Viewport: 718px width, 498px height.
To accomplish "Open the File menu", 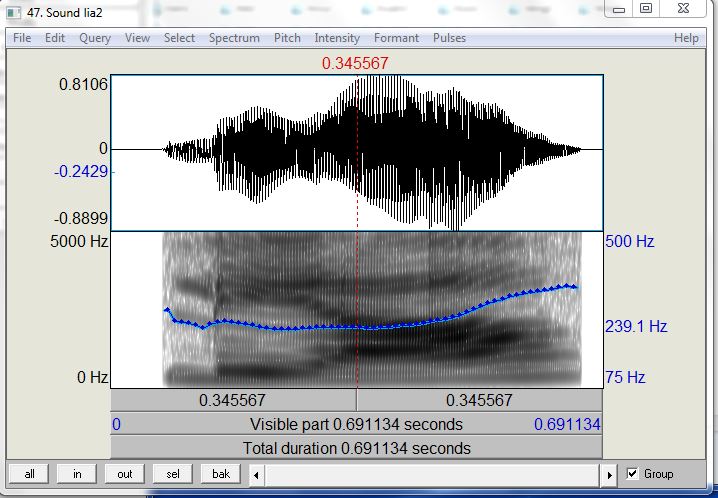I will point(22,38).
